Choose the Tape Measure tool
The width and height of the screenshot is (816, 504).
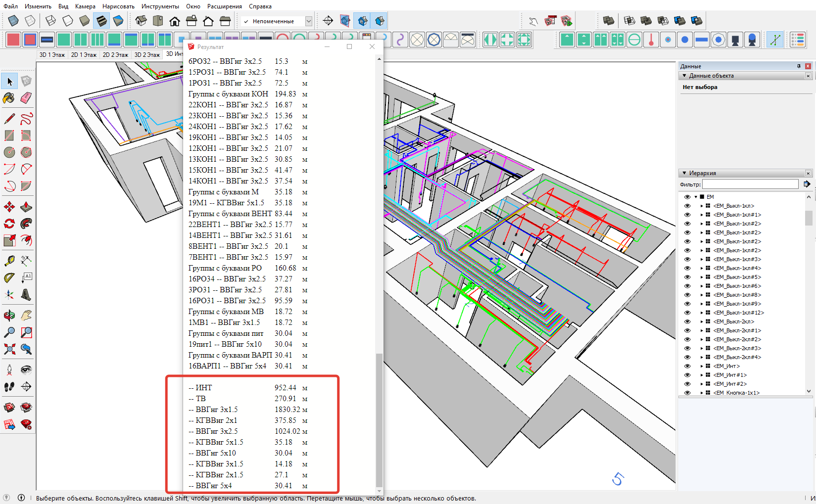pyautogui.click(x=9, y=261)
